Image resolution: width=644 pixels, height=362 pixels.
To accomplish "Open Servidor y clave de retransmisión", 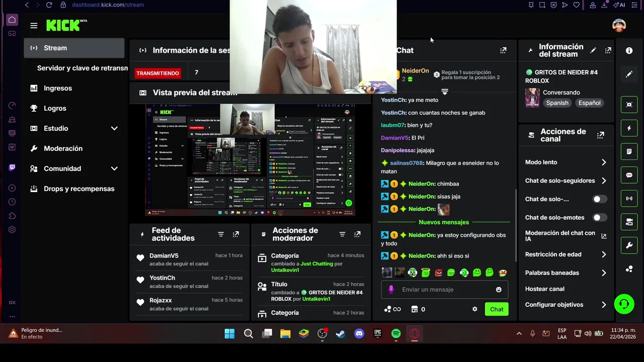I will pyautogui.click(x=83, y=68).
